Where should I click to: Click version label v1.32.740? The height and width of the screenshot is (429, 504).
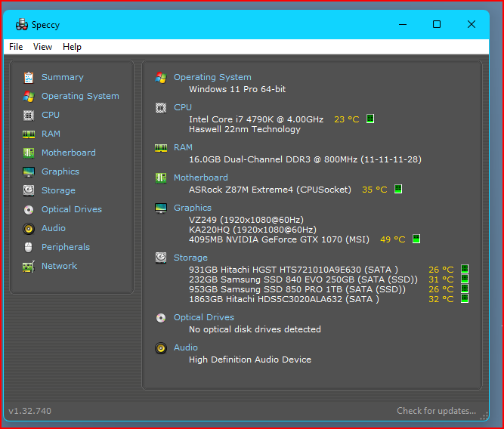click(x=30, y=411)
